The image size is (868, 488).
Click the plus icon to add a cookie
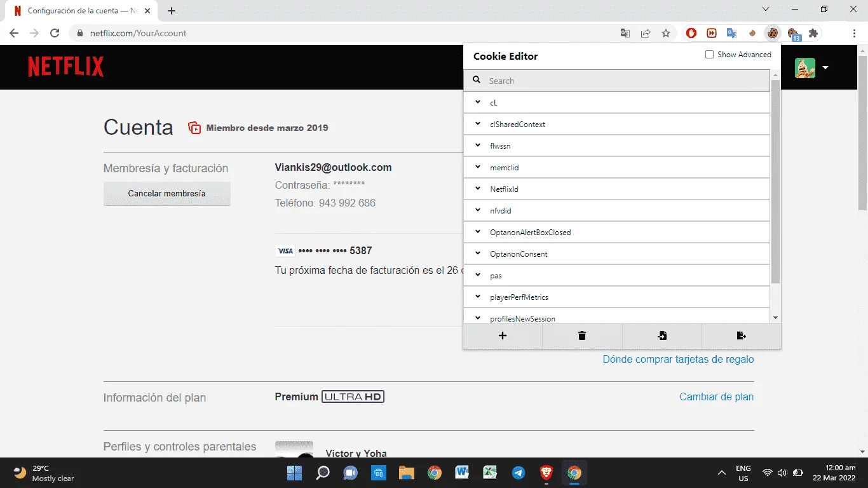coord(503,335)
